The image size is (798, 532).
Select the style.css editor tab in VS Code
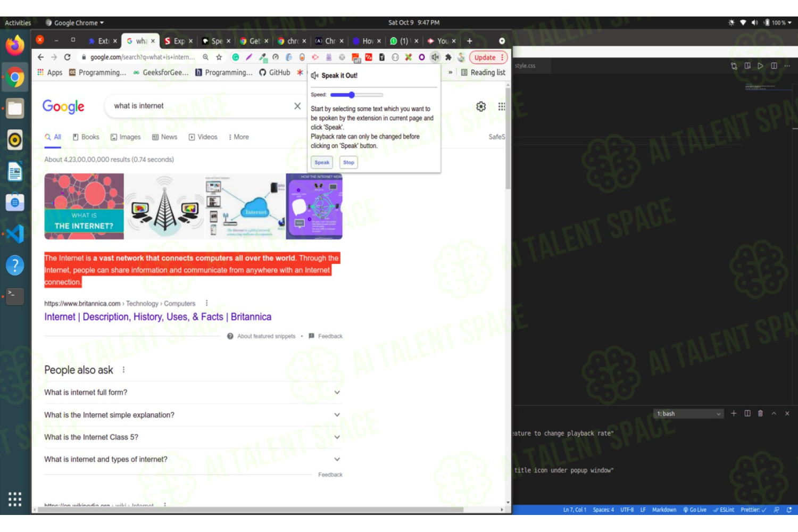point(526,66)
